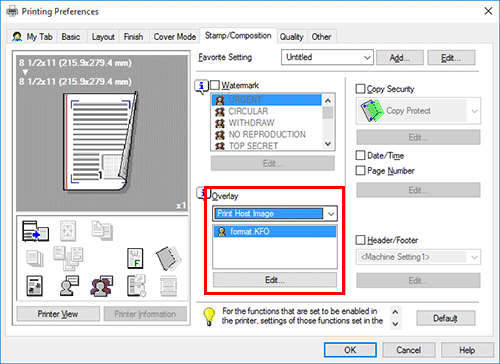The image size is (500, 364).
Task: Enable the Page Number checkbox
Action: pyautogui.click(x=360, y=171)
